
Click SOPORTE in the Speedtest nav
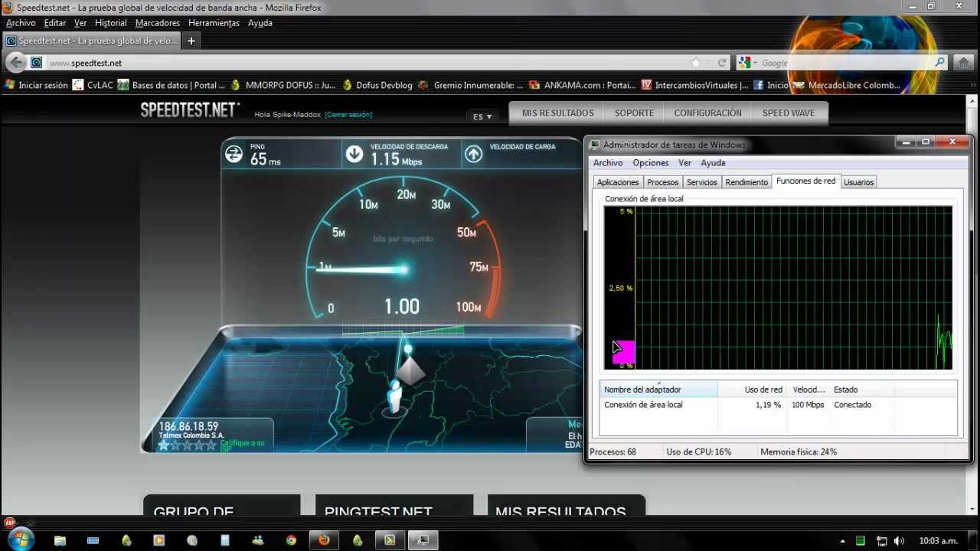[635, 113]
